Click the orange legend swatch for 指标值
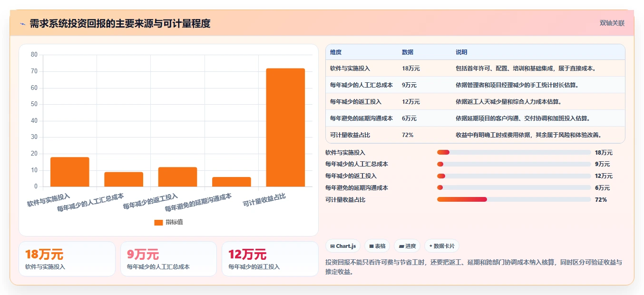 pyautogui.click(x=158, y=222)
